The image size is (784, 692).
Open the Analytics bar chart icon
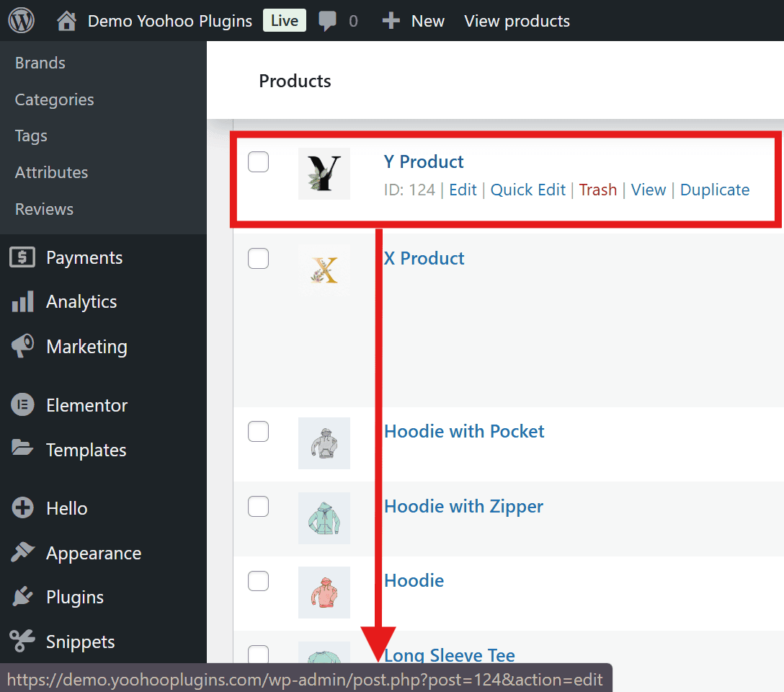tap(22, 301)
